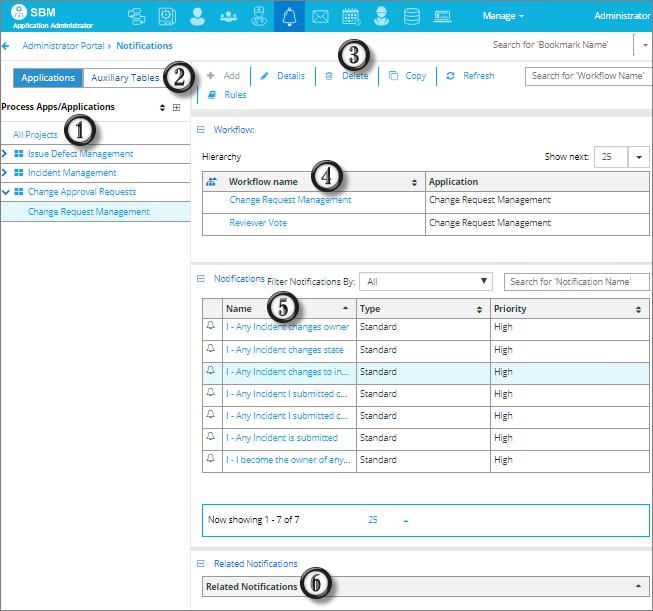Click the Copy button in the toolbar
653x611 pixels.
click(x=407, y=76)
